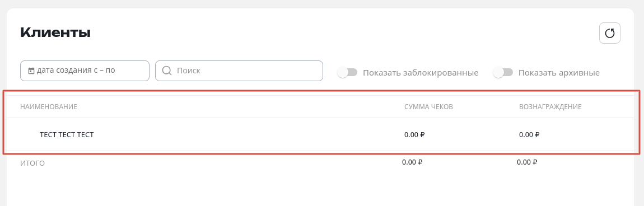This screenshot has height=206, width=644.
Task: Select the ИТОГО вознаграждение total
Action: coord(527,162)
